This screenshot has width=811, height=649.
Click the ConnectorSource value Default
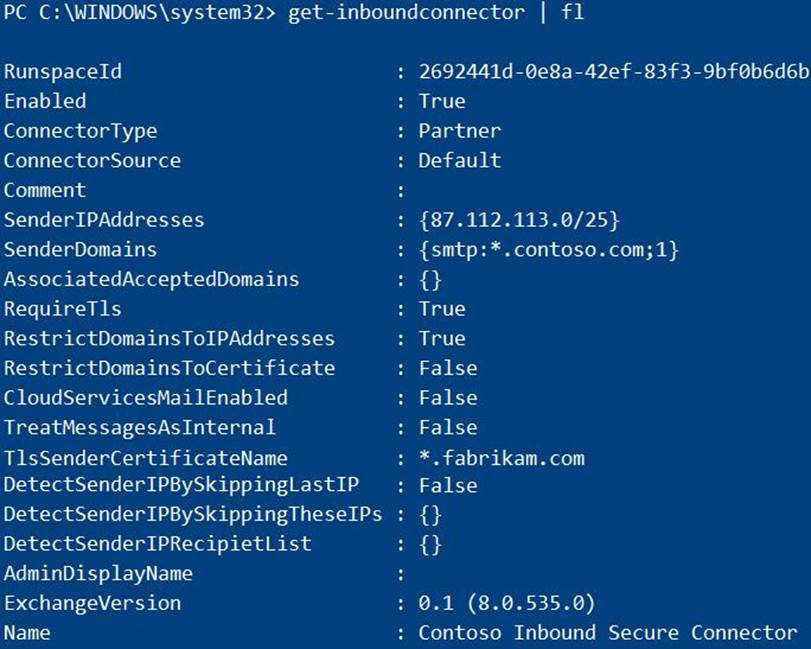click(x=460, y=160)
